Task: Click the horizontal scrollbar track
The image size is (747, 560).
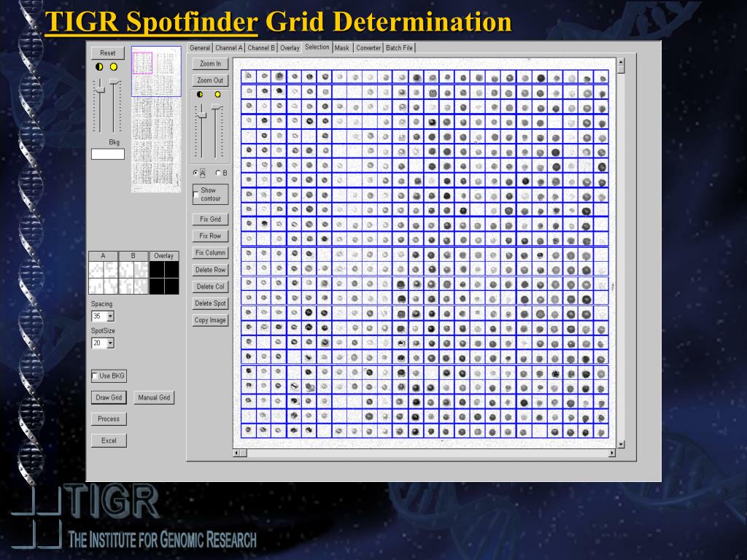Action: tap(427, 453)
